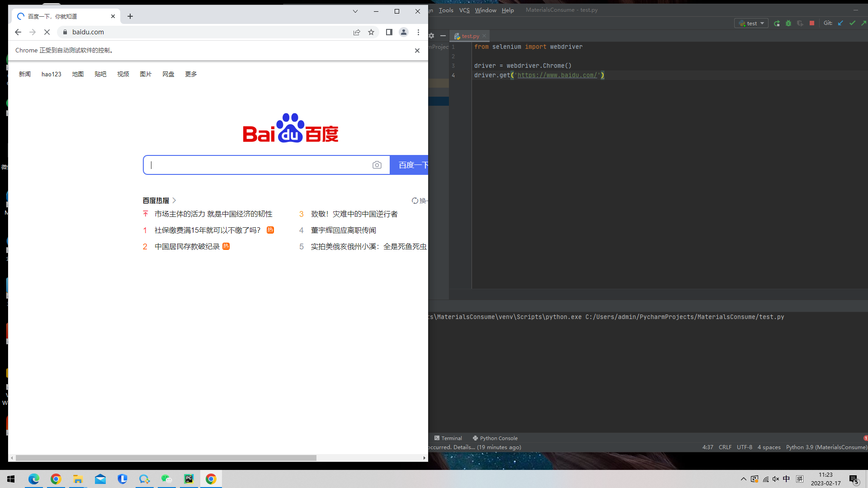Dismiss the automated test software infobar
This screenshot has height=488, width=868.
[417, 51]
